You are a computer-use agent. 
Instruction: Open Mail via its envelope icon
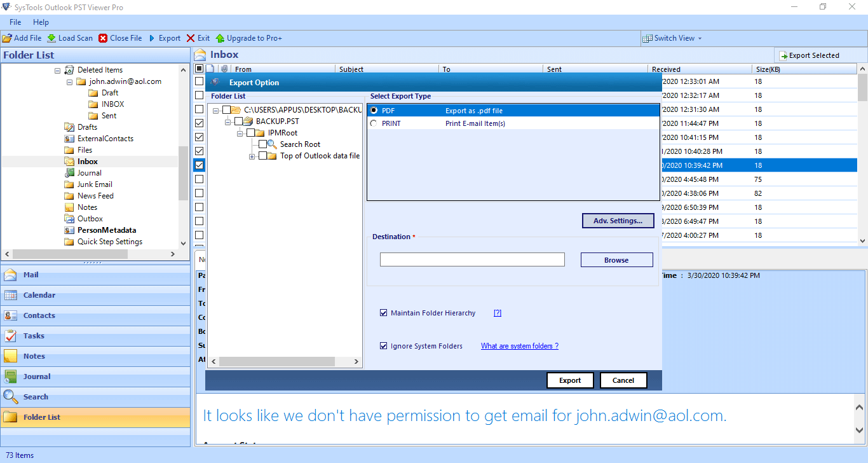click(x=11, y=275)
